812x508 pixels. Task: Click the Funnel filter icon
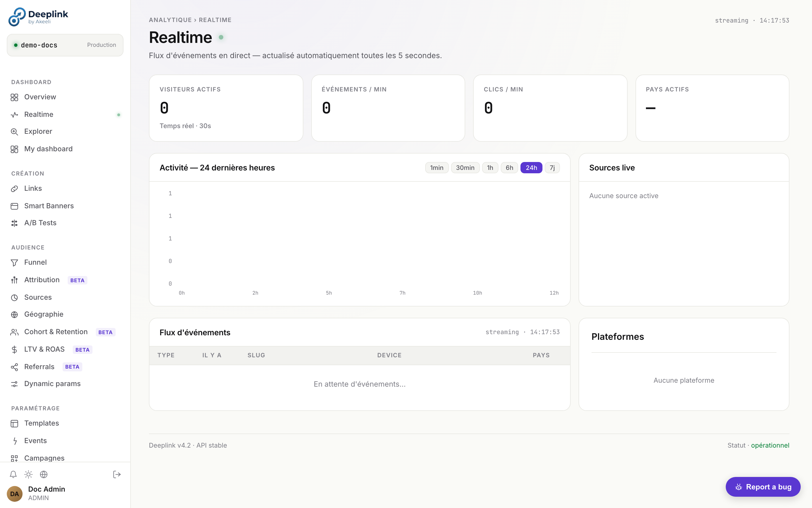click(x=14, y=263)
